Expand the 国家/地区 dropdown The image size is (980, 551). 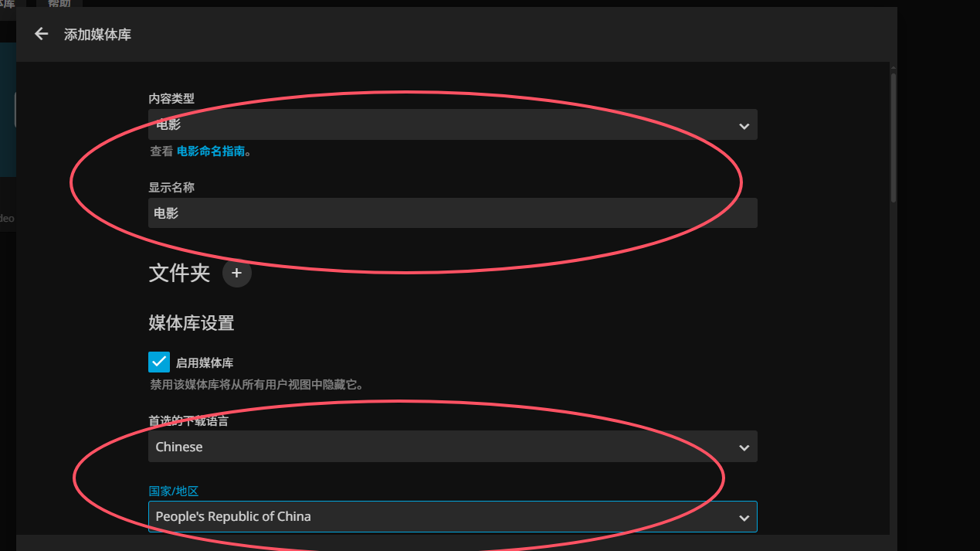click(453, 517)
